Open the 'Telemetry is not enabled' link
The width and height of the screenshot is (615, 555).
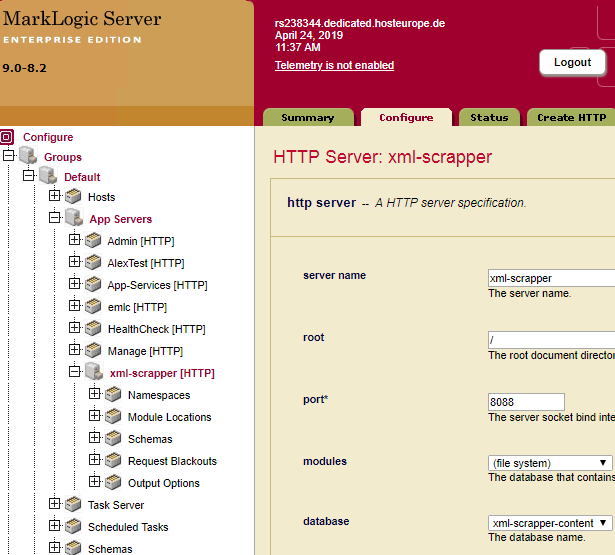point(334,65)
